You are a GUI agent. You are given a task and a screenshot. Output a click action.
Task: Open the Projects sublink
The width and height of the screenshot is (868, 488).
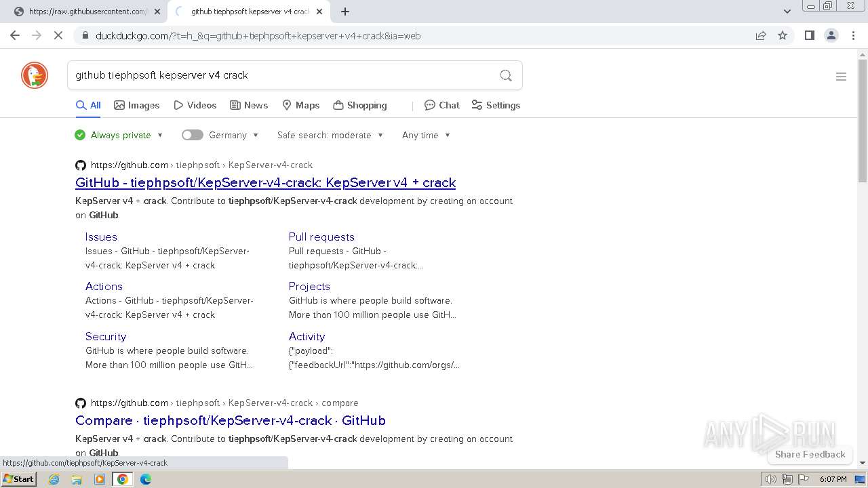tap(309, 286)
